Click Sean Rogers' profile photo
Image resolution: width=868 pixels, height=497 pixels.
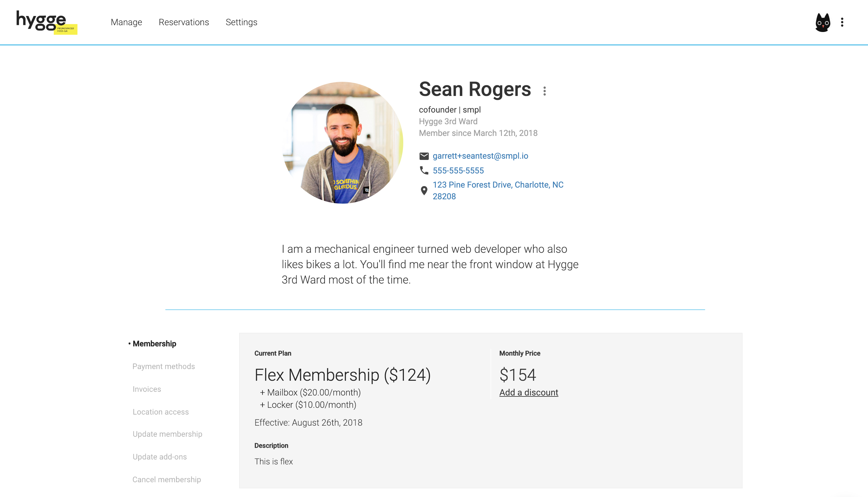coord(342,143)
